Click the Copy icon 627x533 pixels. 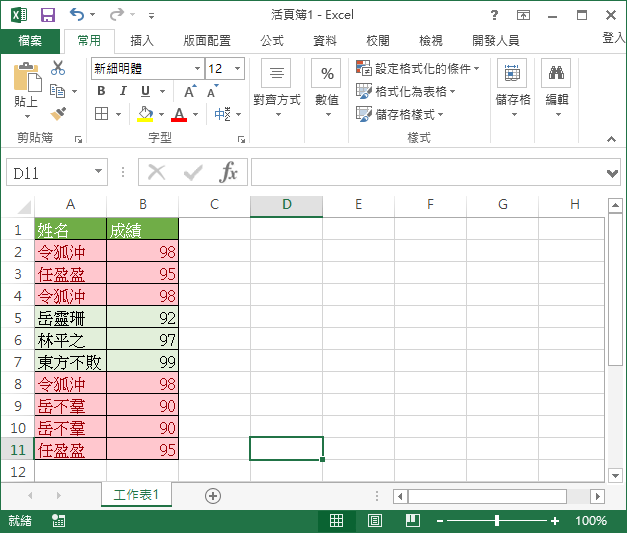click(x=58, y=91)
